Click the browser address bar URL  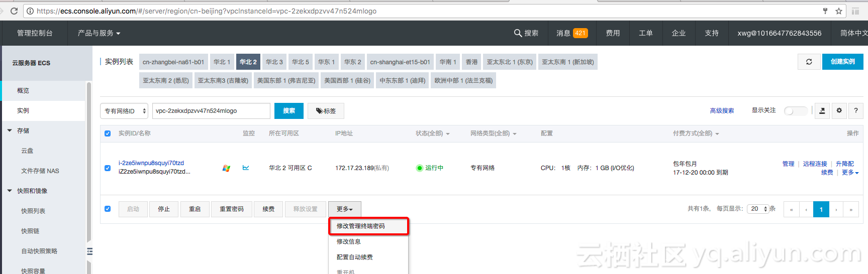click(206, 11)
